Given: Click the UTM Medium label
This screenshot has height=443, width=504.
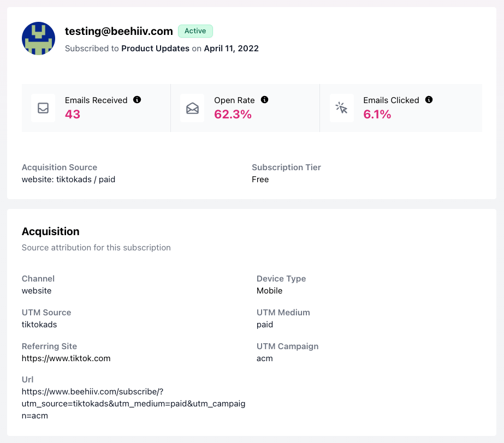Looking at the screenshot, I should coord(283,312).
